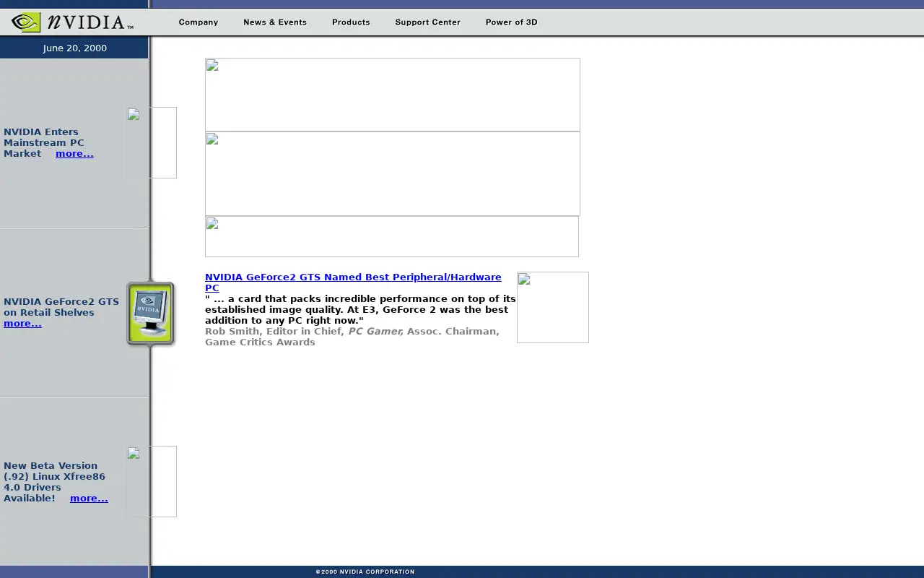Click the middle broken banner image

[x=393, y=173]
